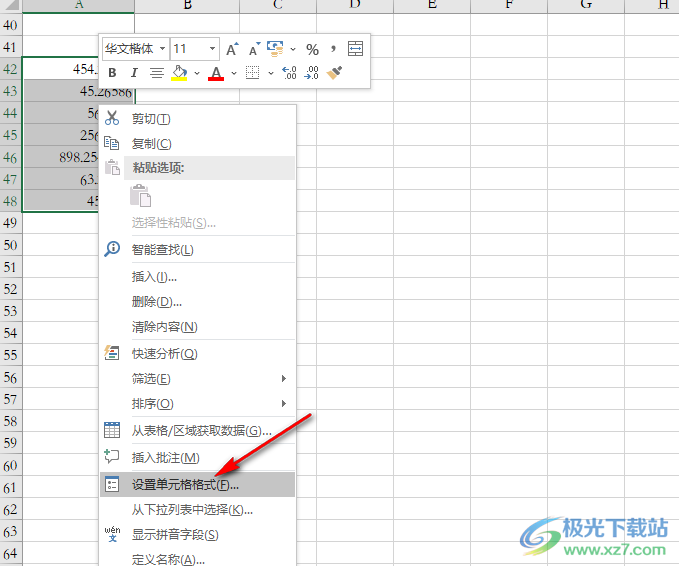
Task: Apply comma style
Action: click(x=333, y=49)
